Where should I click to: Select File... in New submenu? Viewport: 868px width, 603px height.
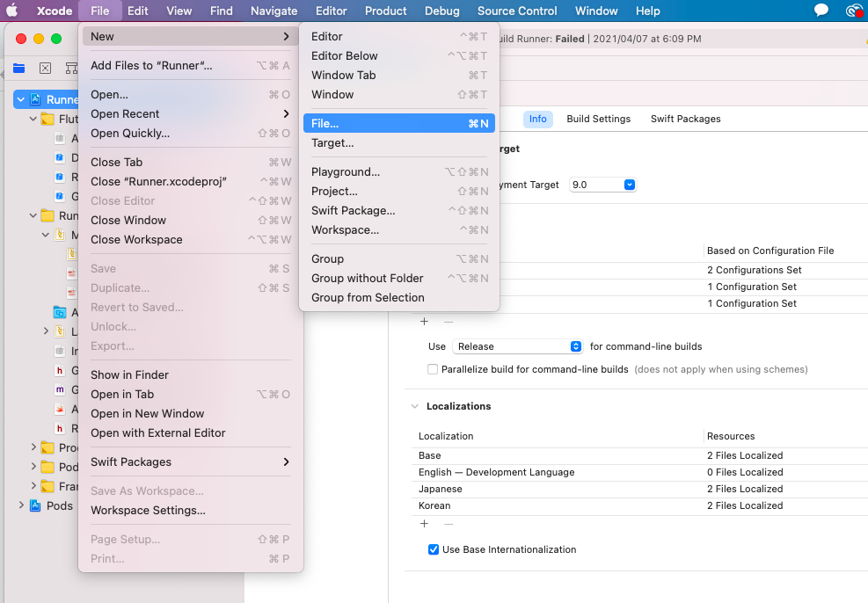399,123
